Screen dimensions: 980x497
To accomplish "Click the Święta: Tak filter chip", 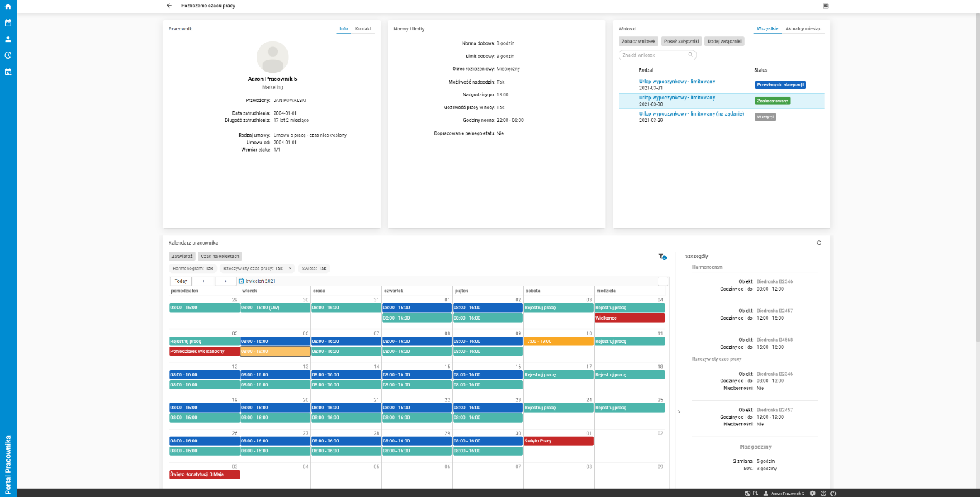I will click(314, 269).
